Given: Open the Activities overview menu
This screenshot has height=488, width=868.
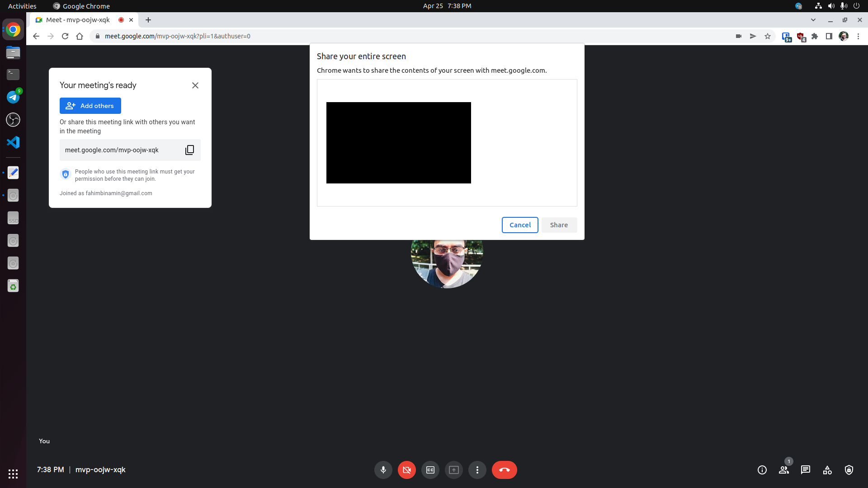Looking at the screenshot, I should [x=22, y=6].
